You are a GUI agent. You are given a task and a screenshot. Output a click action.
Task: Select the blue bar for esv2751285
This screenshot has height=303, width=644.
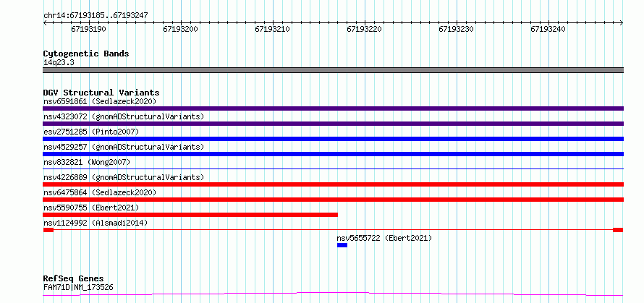[333, 139]
